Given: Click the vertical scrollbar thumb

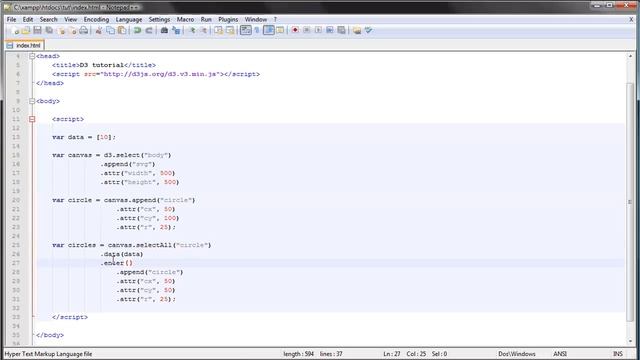Looking at the screenshot, I should [x=630, y=202].
